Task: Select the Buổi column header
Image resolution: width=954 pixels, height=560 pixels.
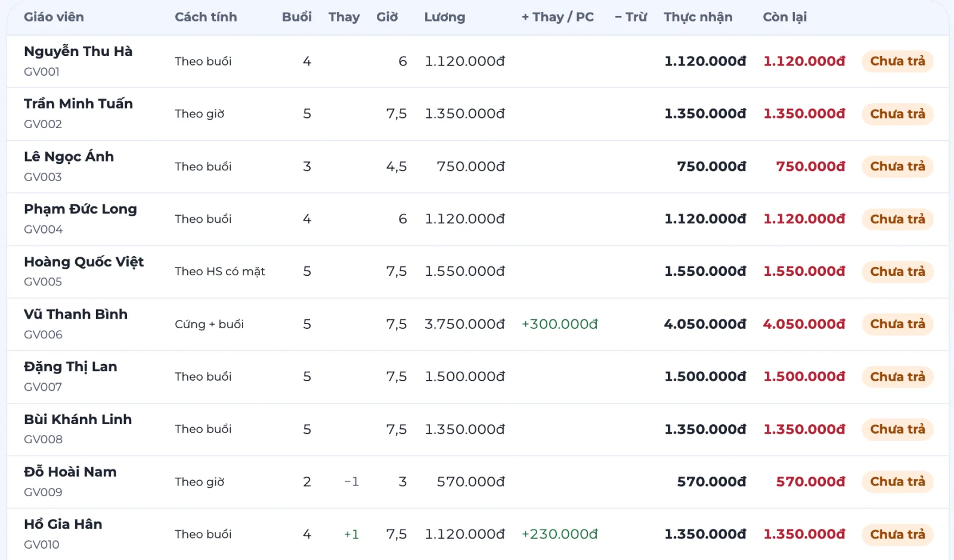Action: tap(296, 17)
